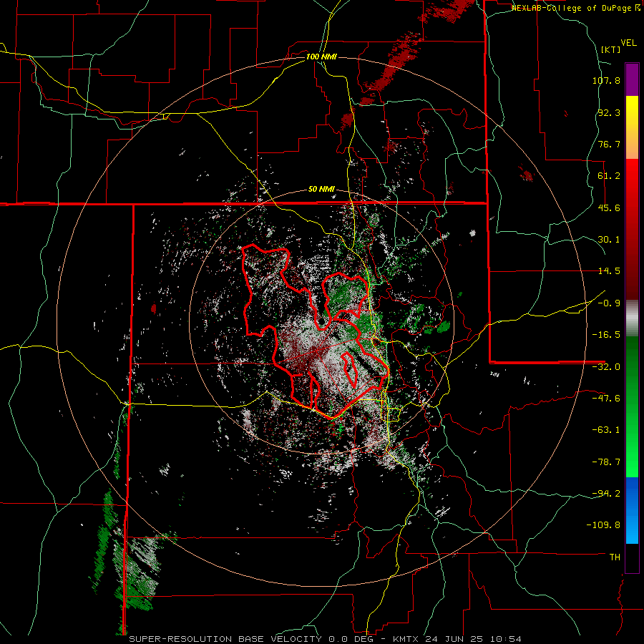Pick the yellow-orange segment of velocity color bar
The height and width of the screenshot is (644, 644).
(632, 127)
